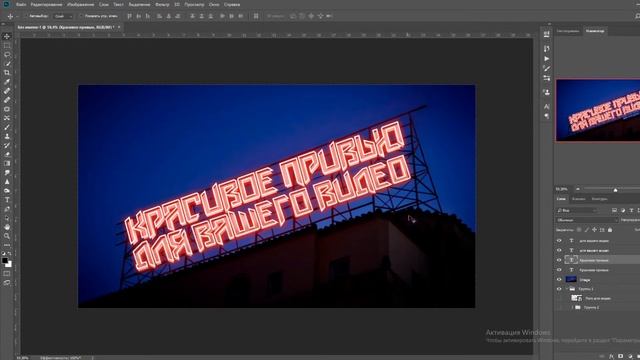Filter layers by type layers icon
This screenshot has width=640, height=360.
[x=631, y=210]
